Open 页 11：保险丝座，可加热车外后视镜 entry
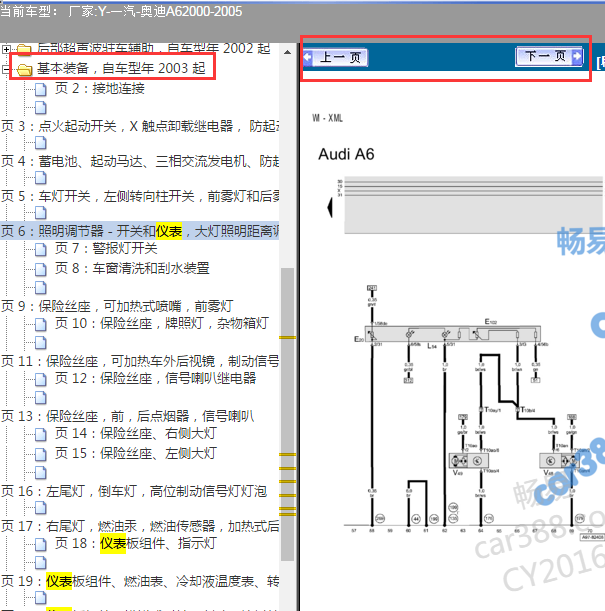The height and width of the screenshot is (611, 605). click(x=140, y=361)
